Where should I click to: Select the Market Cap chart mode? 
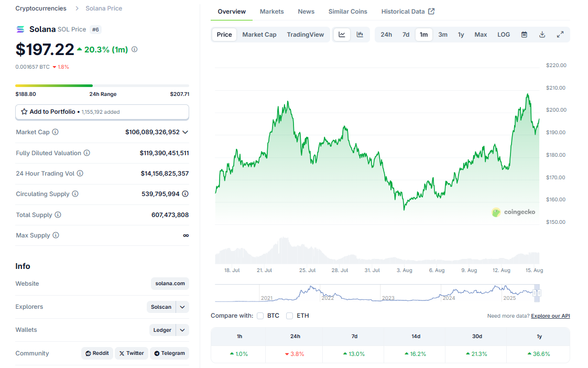259,35
